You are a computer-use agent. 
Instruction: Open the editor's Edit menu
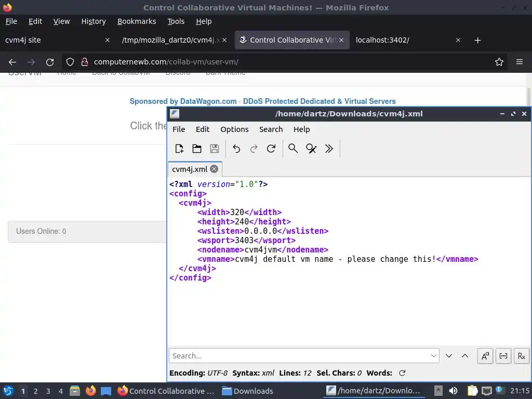pyautogui.click(x=203, y=129)
